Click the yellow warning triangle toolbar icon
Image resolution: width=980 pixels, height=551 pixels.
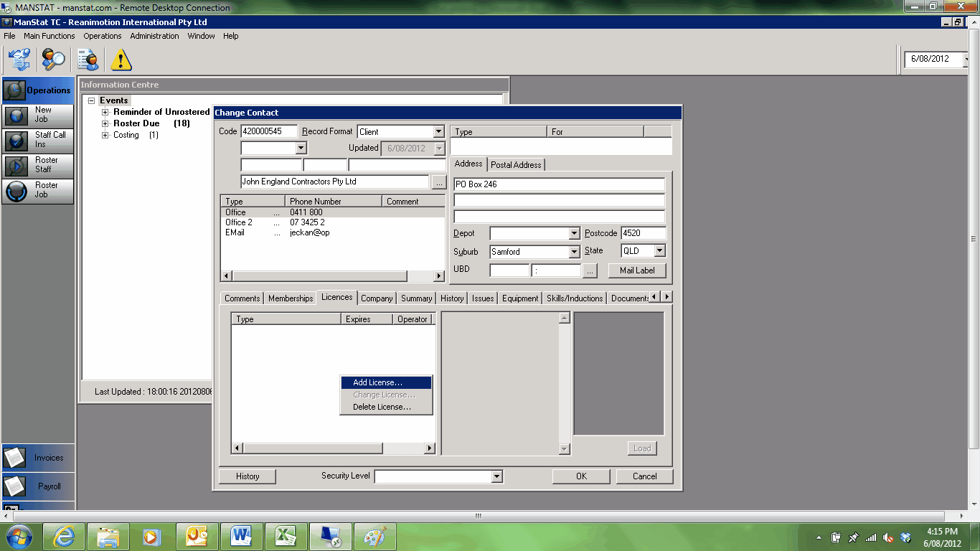coord(121,60)
